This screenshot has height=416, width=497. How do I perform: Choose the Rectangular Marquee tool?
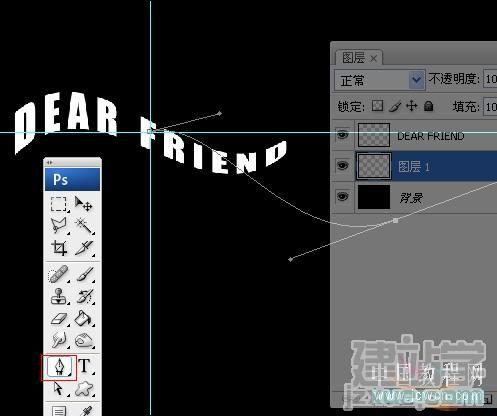click(x=59, y=204)
